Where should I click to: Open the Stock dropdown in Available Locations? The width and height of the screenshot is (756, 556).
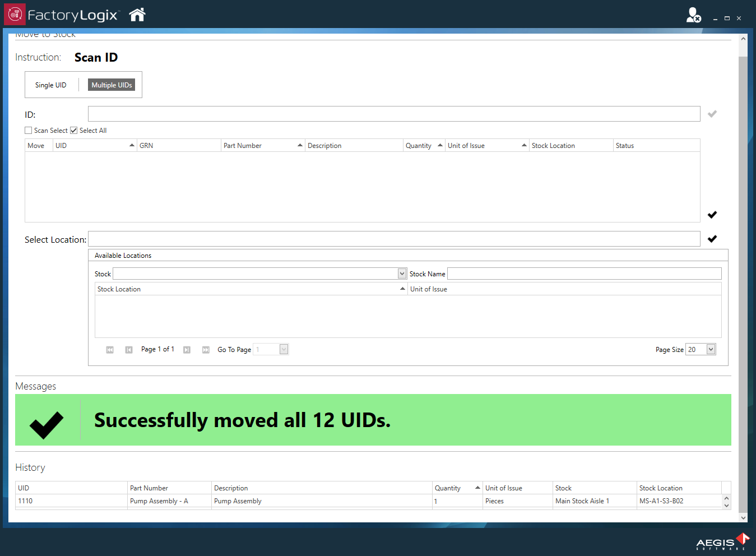(x=401, y=274)
